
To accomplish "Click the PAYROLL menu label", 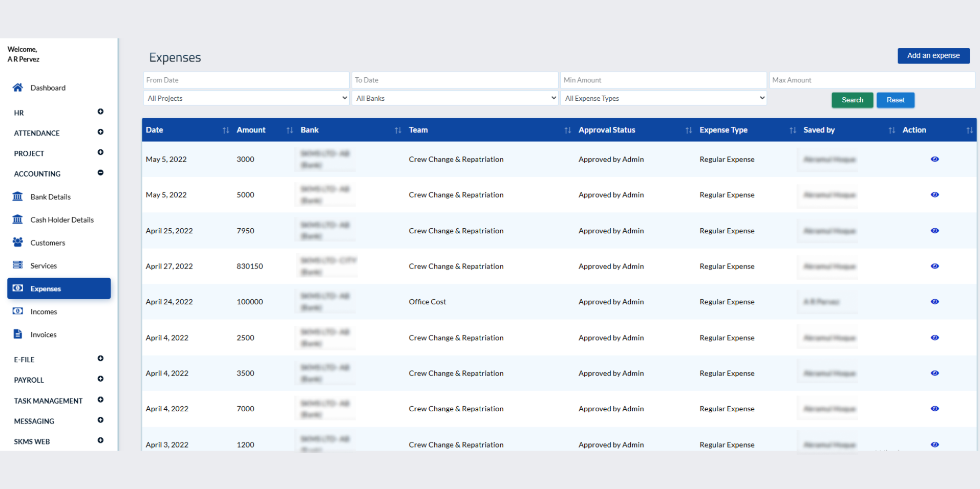I will coord(29,380).
